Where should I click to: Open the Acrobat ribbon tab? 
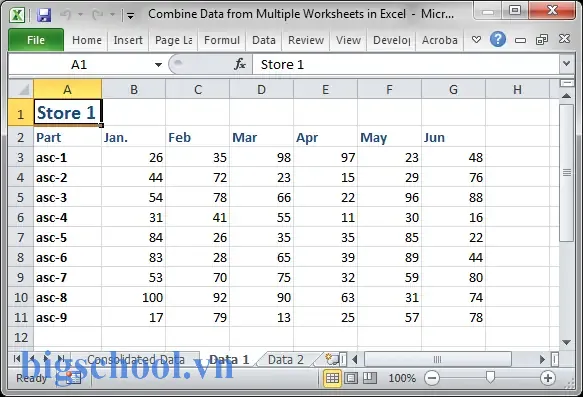[x=439, y=40]
